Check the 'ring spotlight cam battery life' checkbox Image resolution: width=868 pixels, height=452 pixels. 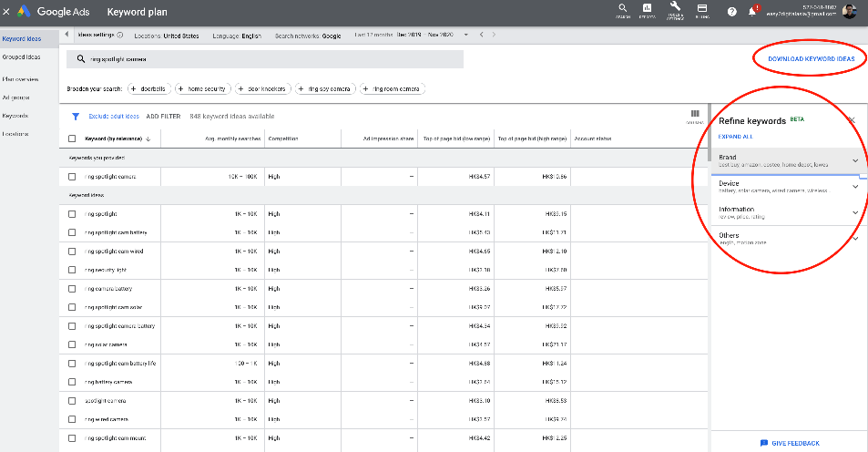(72, 364)
